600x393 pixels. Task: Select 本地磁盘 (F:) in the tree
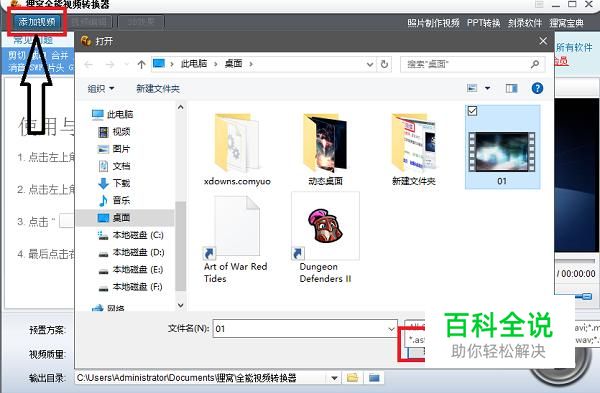[131, 287]
